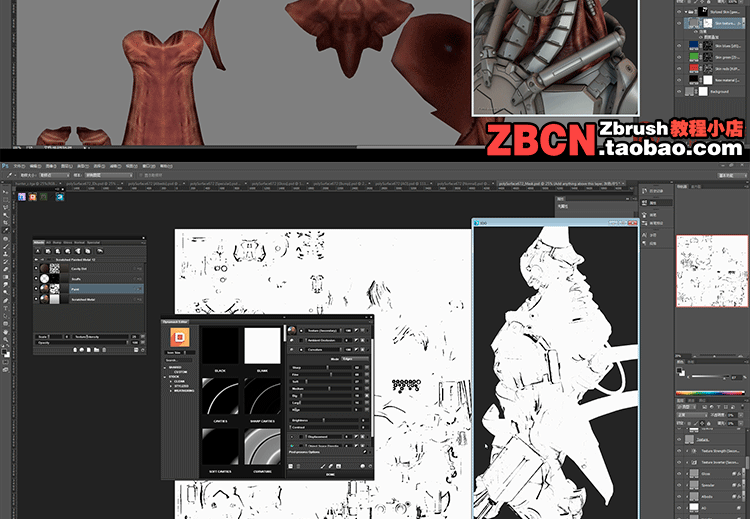Collapse the STOCK preset tree
Image resolution: width=750 pixels, height=519 pixels.
click(165, 377)
